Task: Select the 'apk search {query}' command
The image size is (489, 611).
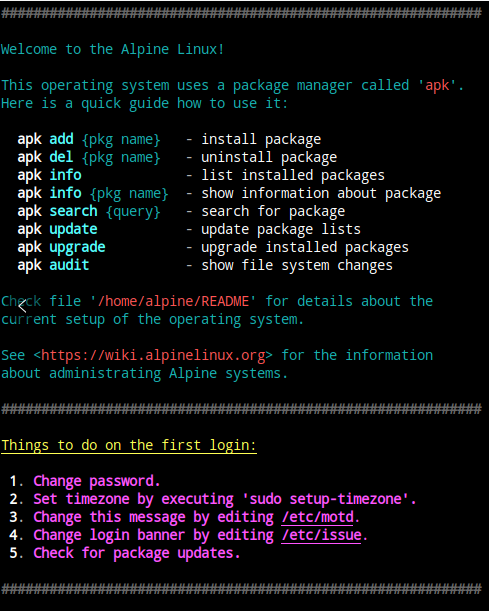Action: click(x=89, y=211)
